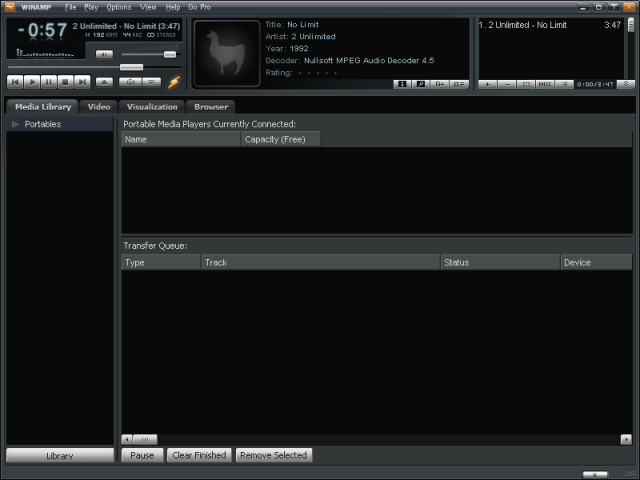Click the spectrum visualizer in main display
The height and width of the screenshot is (480, 640).
(x=45, y=53)
